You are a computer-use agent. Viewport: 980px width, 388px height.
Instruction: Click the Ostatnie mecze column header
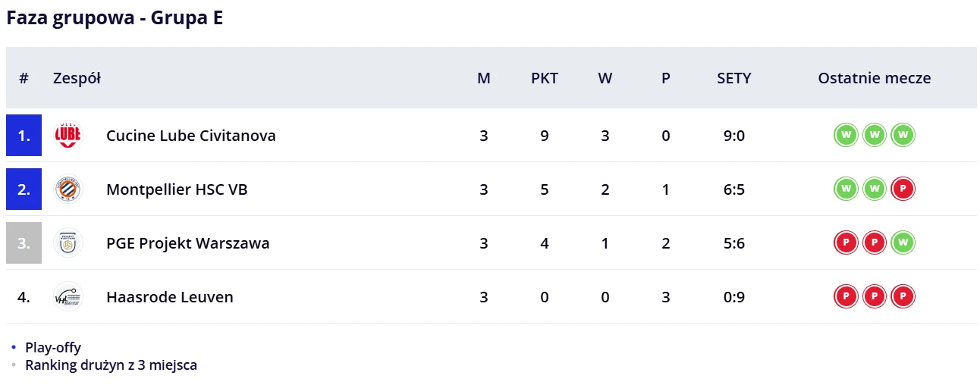tap(875, 78)
